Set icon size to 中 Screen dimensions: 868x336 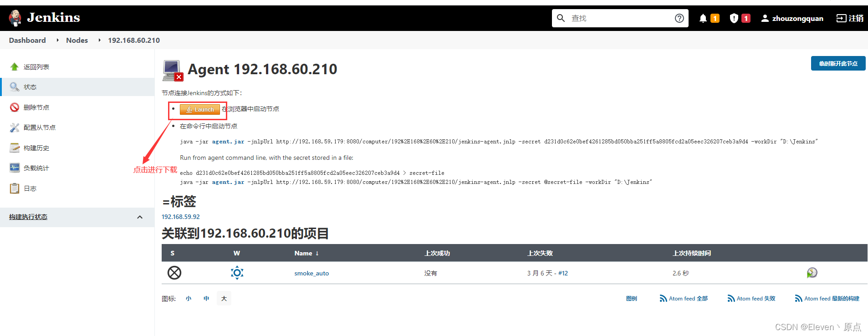(x=206, y=299)
